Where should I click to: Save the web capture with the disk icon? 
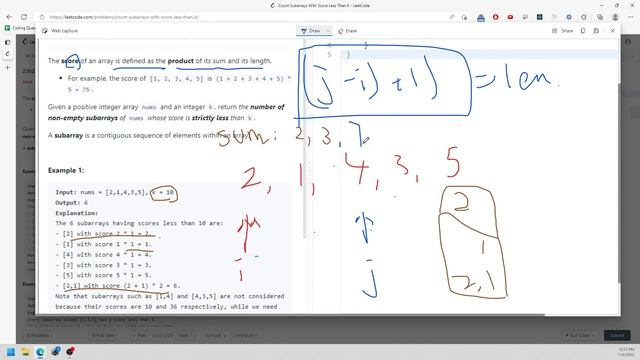[x=596, y=31]
